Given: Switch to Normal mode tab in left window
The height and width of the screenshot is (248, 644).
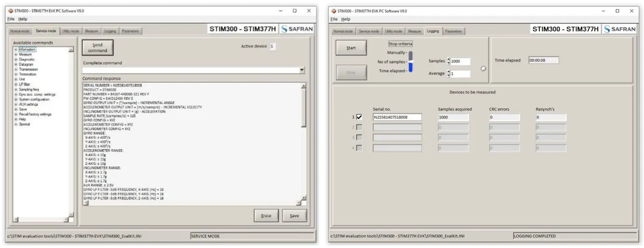Looking at the screenshot, I should point(20,31).
